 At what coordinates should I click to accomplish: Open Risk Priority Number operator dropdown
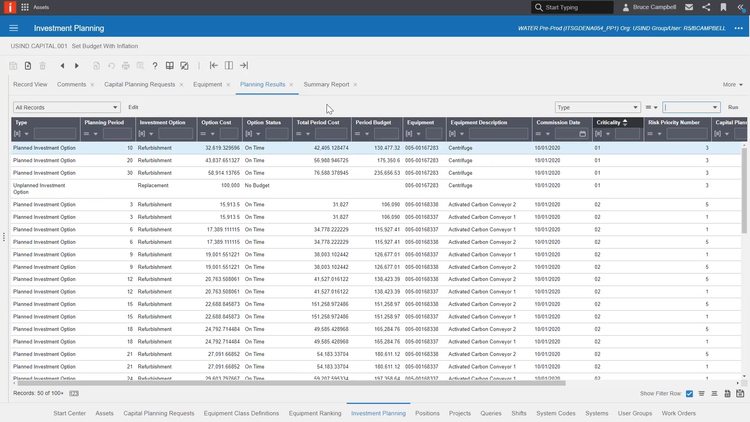(x=655, y=134)
